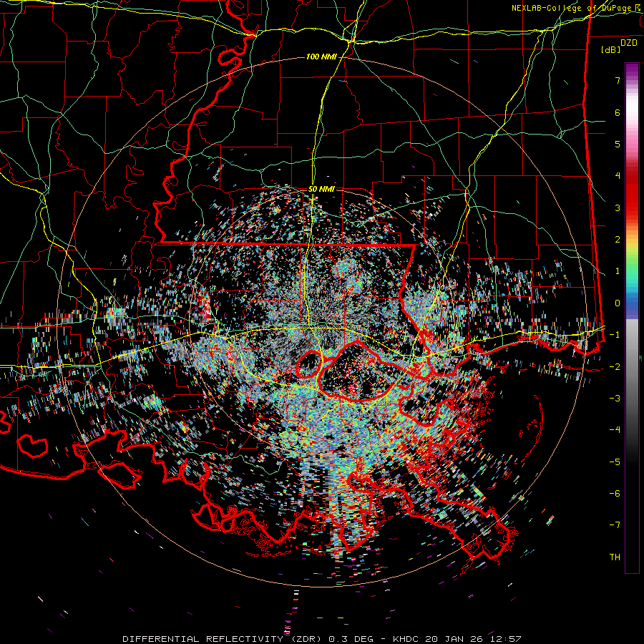Image resolution: width=644 pixels, height=644 pixels.
Task: Click the 2 value on the scale
Action: [x=618, y=240]
